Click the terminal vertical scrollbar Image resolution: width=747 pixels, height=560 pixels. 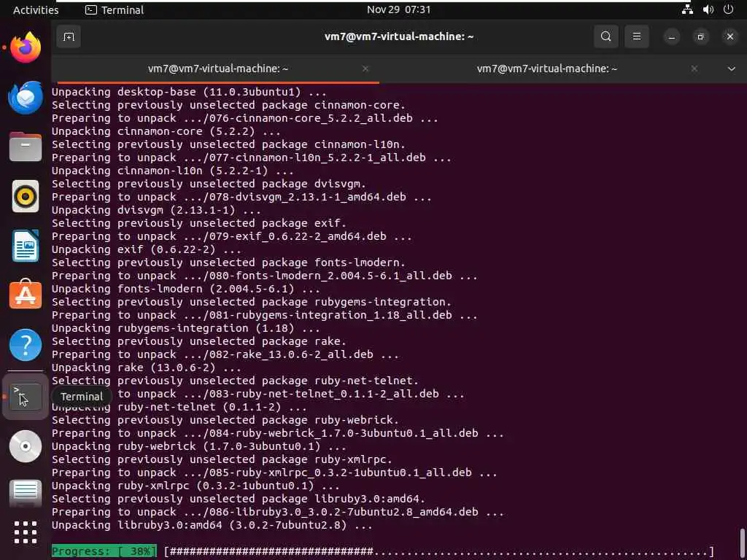click(x=742, y=542)
